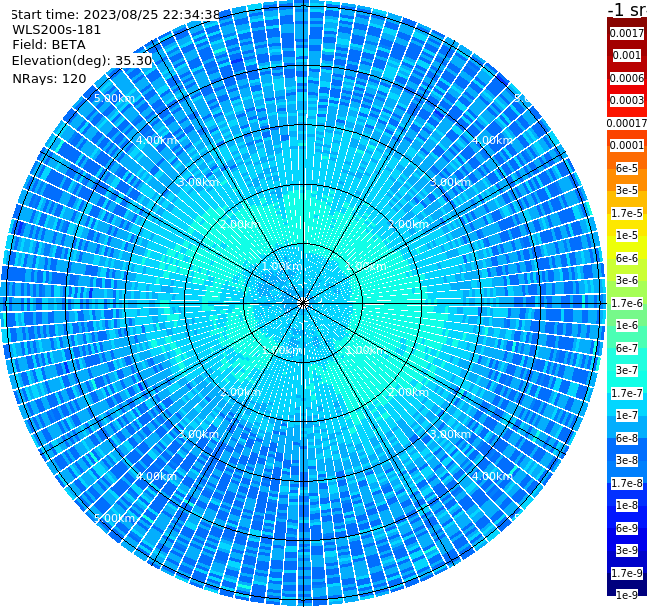
Task: Select the lower-left 3.00km ring label
Action: tap(198, 434)
